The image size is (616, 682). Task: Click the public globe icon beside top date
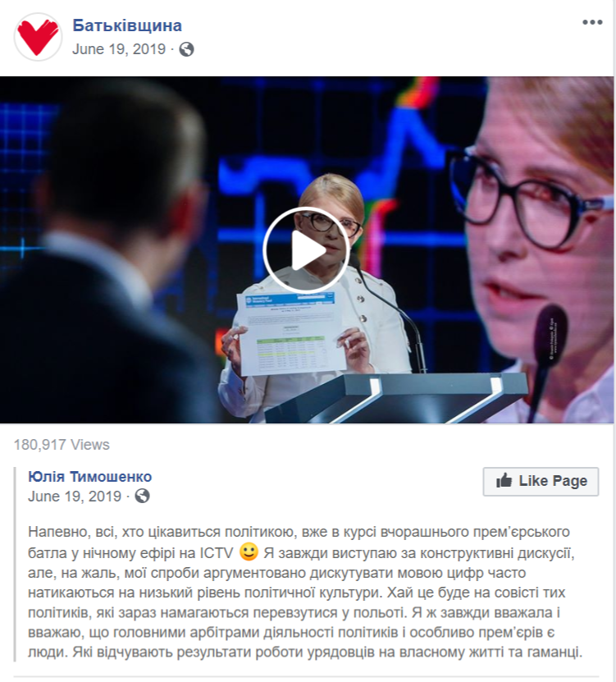pyautogui.click(x=186, y=49)
